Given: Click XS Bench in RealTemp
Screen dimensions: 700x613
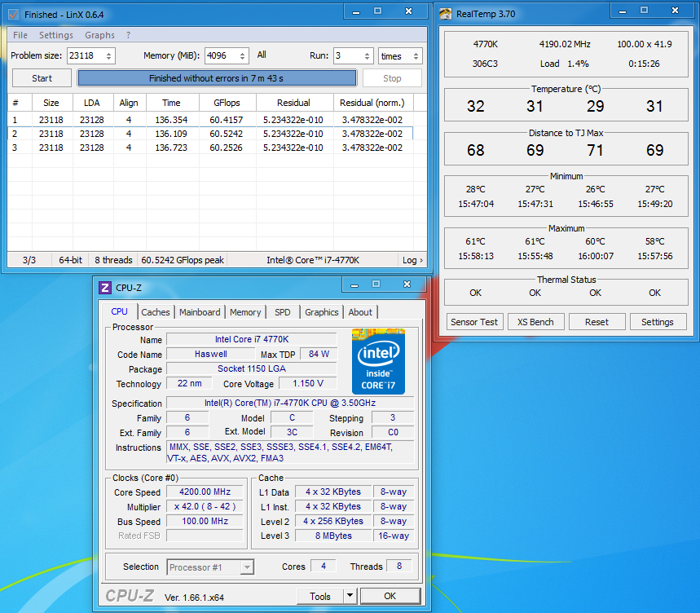Looking at the screenshot, I should 535,322.
